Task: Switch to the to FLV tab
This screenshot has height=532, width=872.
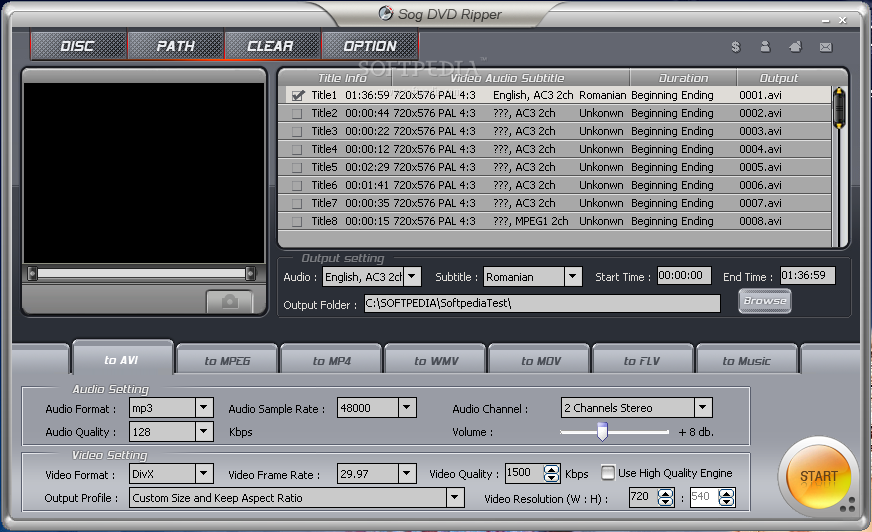Action: coord(642,361)
